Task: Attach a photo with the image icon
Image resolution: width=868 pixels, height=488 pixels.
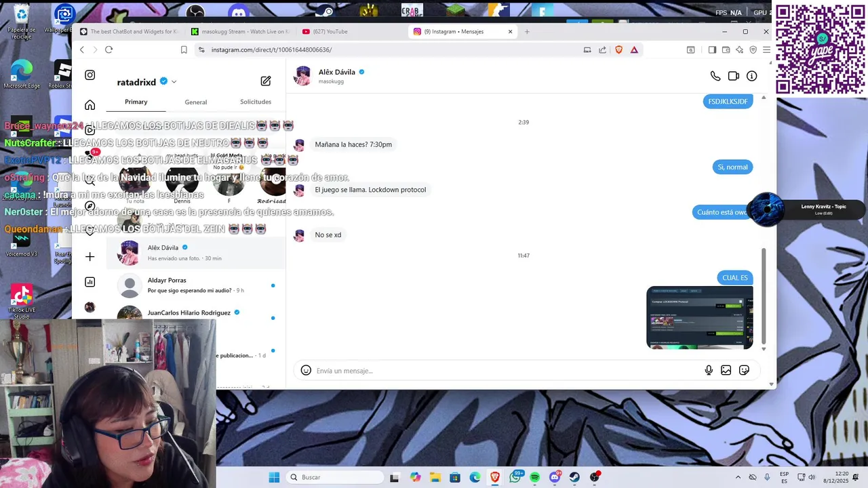Action: tap(726, 371)
